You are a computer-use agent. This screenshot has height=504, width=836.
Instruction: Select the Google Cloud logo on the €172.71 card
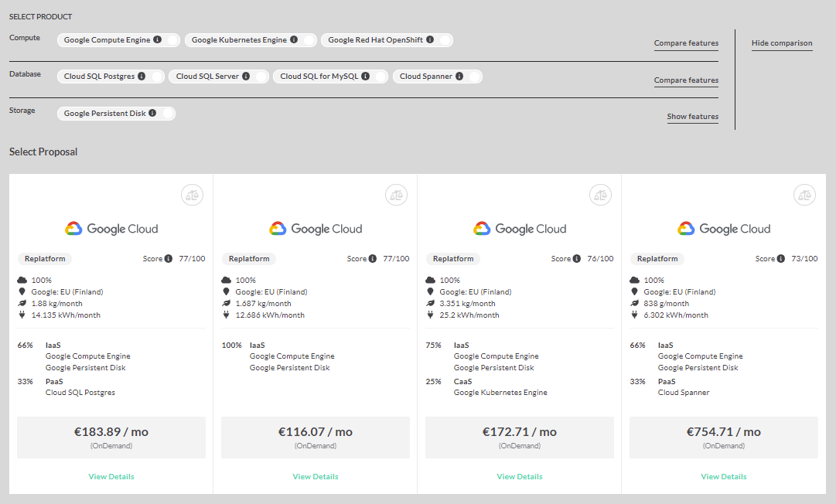pyautogui.click(x=520, y=229)
